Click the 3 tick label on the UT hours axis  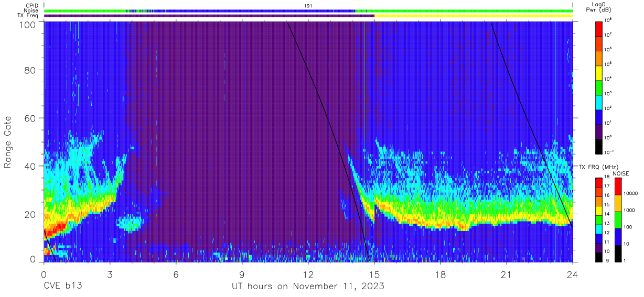110,274
